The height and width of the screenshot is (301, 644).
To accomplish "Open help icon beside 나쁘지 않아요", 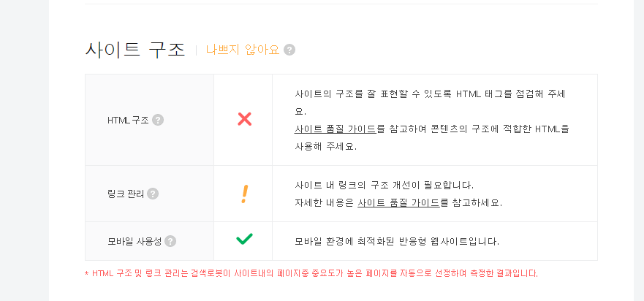I will click(x=289, y=50).
